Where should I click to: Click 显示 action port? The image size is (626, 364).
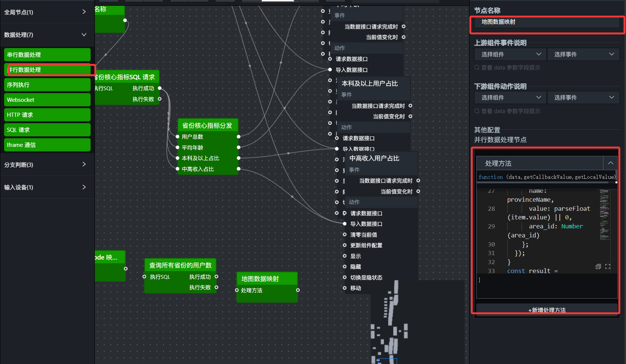coord(345,256)
